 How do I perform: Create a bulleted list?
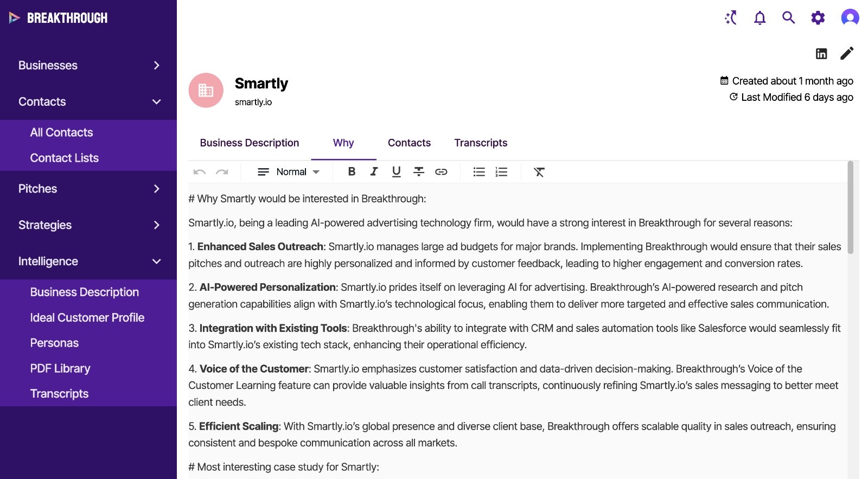click(x=479, y=171)
